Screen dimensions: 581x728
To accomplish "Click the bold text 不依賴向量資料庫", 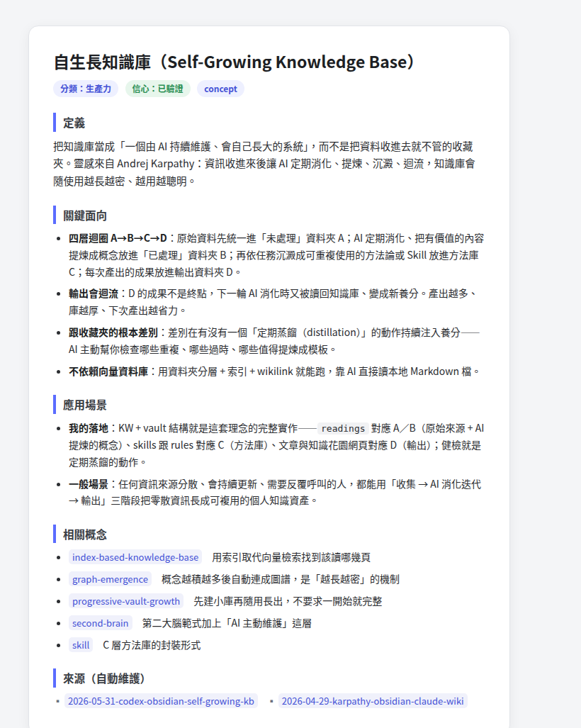I will coord(108,371).
